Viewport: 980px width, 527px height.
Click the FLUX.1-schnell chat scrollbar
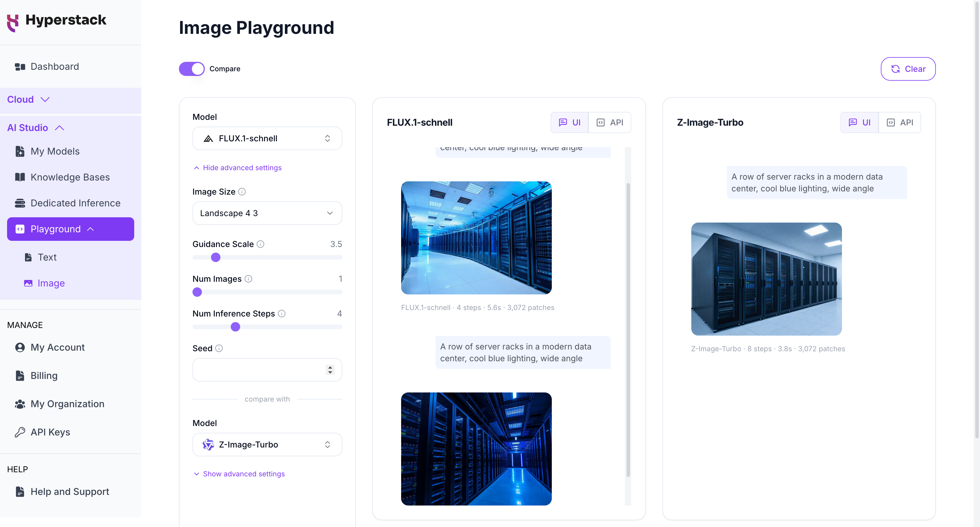point(628,330)
